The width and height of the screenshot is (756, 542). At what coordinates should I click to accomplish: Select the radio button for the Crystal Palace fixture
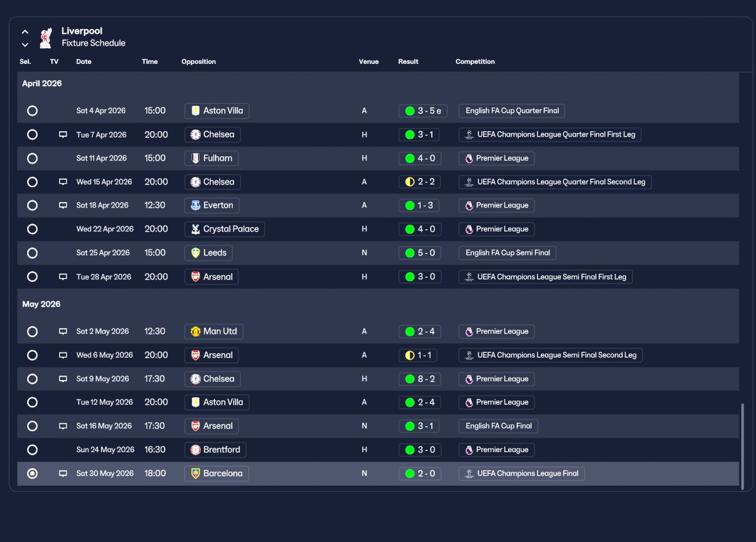point(32,229)
